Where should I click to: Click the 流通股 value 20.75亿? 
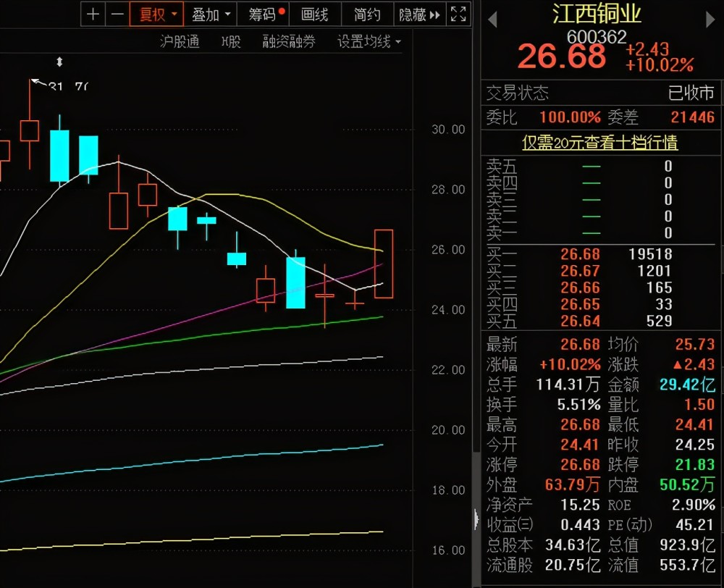point(573,565)
